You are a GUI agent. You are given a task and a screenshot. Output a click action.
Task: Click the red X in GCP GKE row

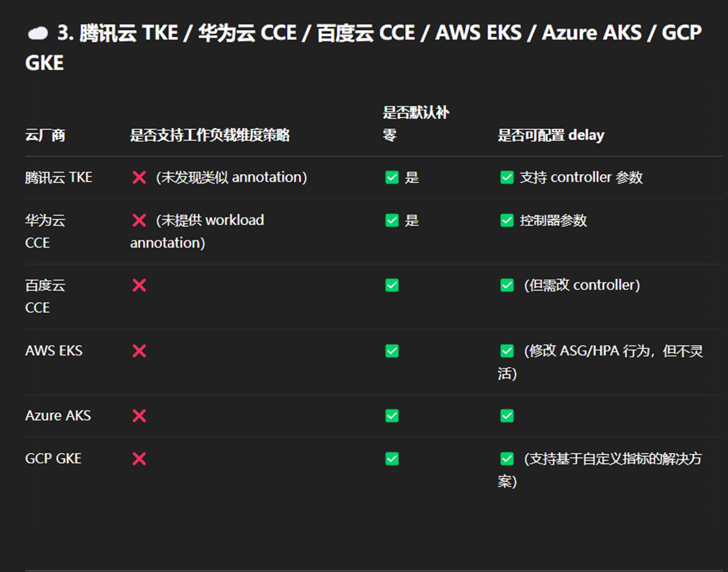[139, 459]
